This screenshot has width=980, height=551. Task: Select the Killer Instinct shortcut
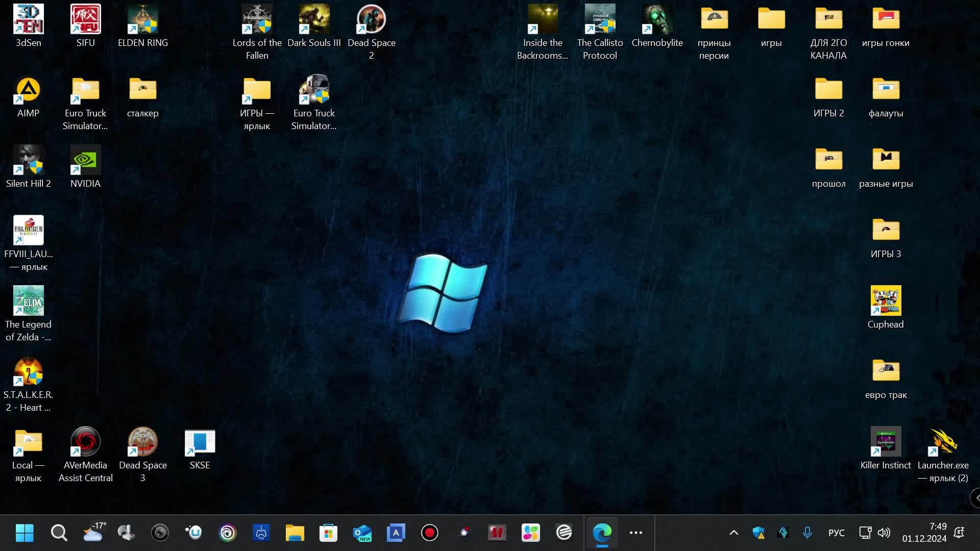(886, 449)
